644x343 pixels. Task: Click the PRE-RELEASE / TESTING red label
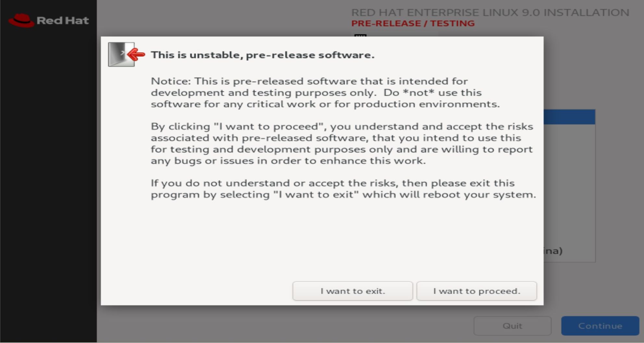tap(413, 23)
